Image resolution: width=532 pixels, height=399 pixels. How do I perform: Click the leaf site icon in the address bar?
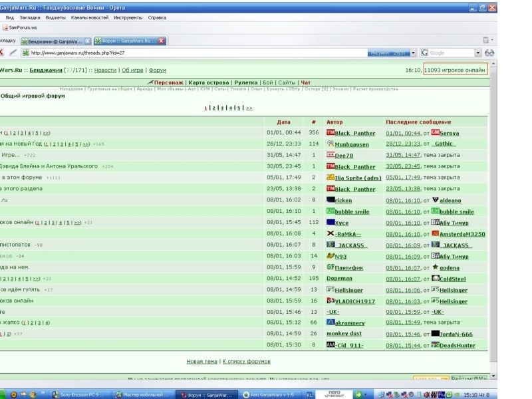tap(25, 53)
